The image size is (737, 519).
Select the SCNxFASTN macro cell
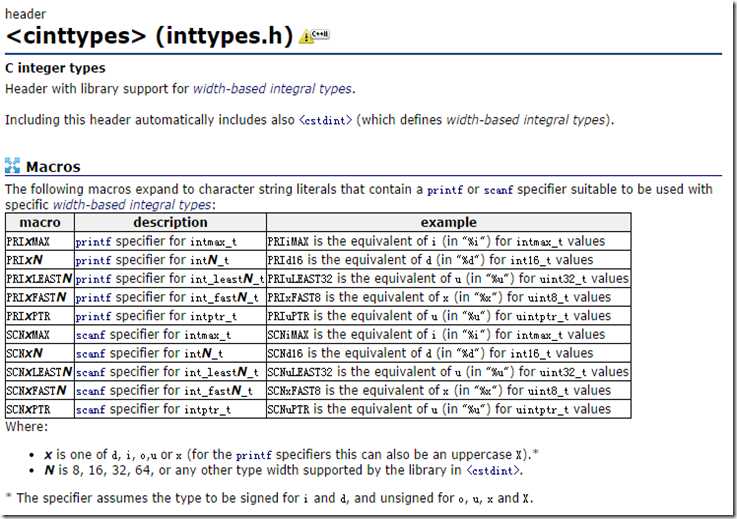coord(40,391)
